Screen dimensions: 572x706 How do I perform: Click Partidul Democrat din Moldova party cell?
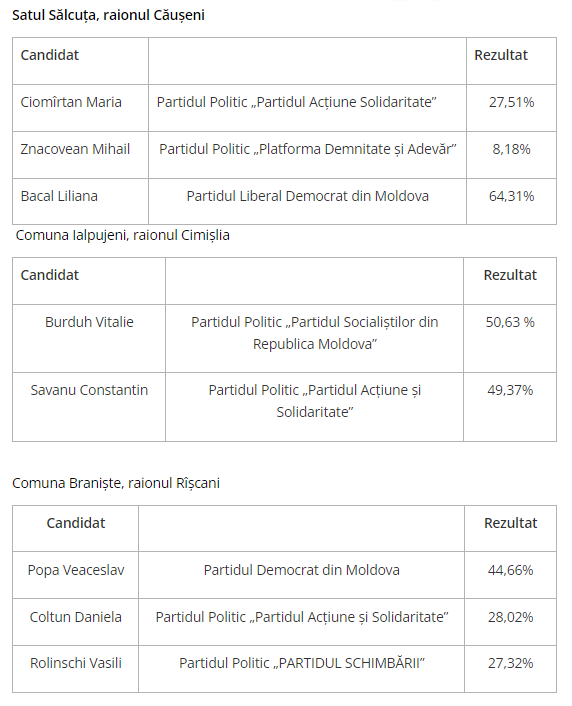[301, 575]
